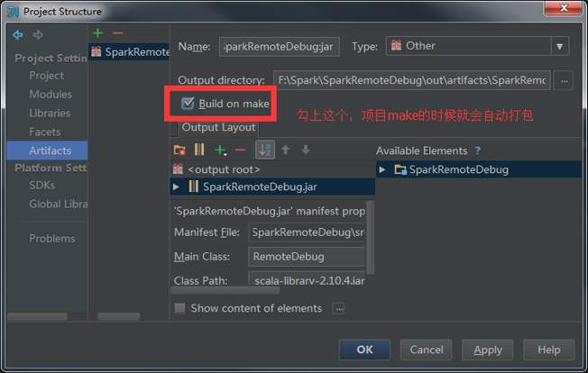Open Libraries settings section
Screen dimensions: 588x373
tap(50, 114)
